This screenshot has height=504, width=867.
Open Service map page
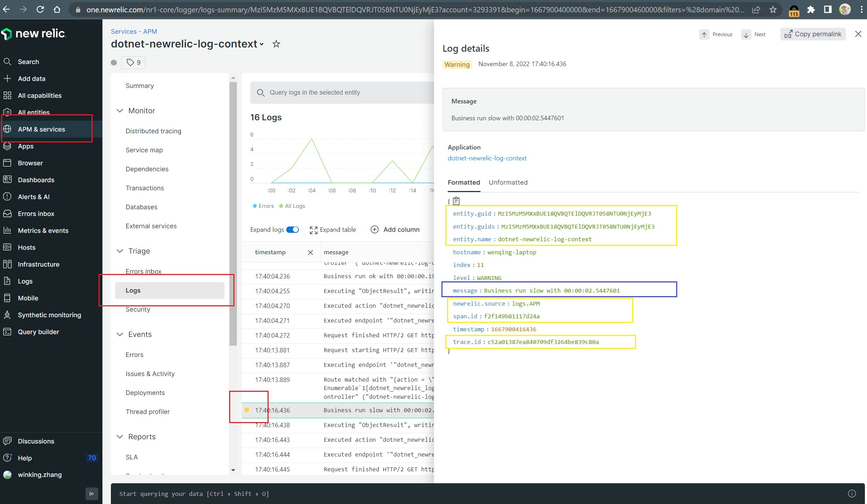pos(144,150)
